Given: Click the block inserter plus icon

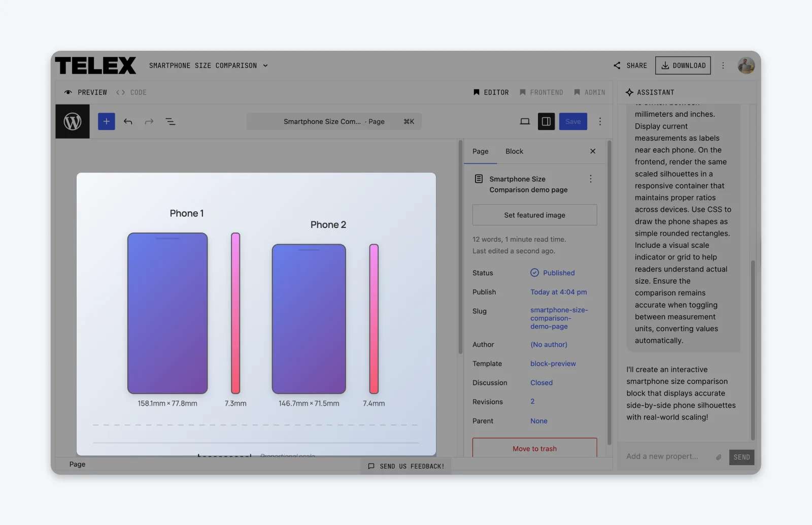Looking at the screenshot, I should (106, 121).
